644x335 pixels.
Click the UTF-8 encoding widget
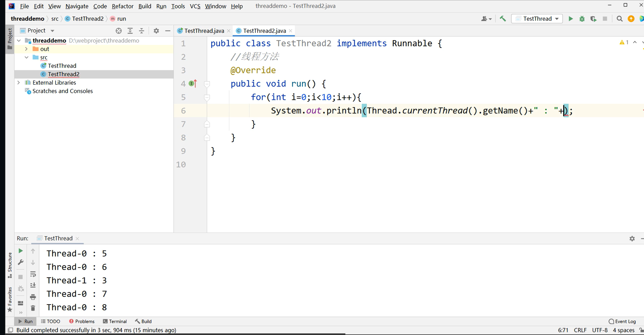pos(600,330)
